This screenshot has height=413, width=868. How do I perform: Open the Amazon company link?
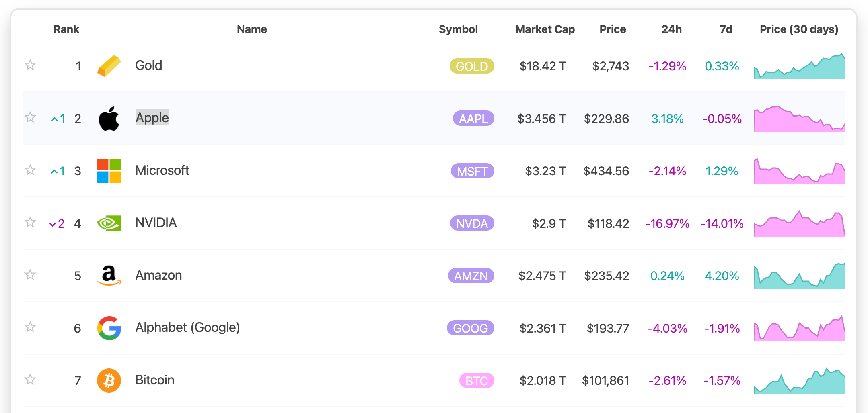[x=158, y=275]
